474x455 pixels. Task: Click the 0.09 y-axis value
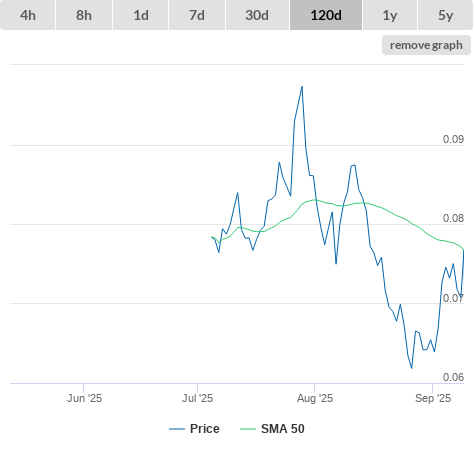453,139
